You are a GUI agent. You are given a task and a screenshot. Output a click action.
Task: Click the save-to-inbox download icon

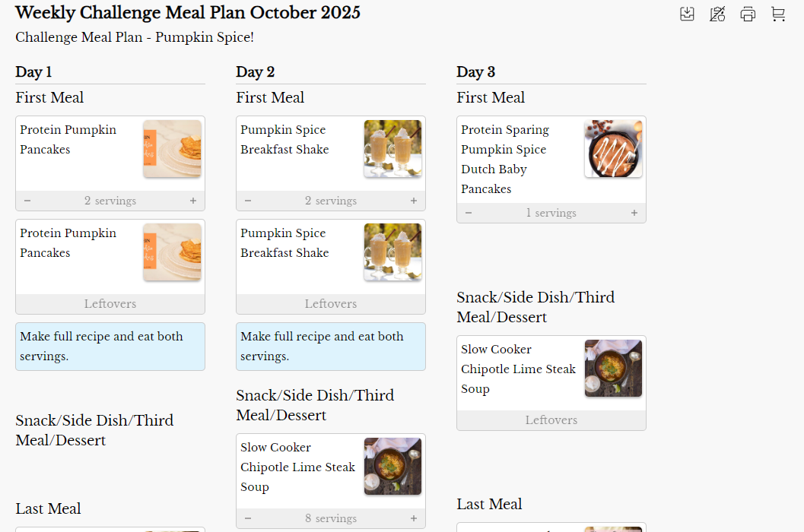pos(687,14)
